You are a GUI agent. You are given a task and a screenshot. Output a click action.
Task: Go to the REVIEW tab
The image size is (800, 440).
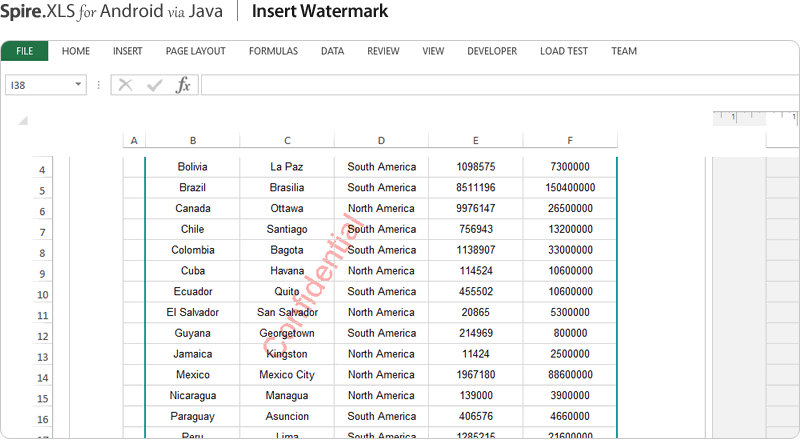click(383, 51)
